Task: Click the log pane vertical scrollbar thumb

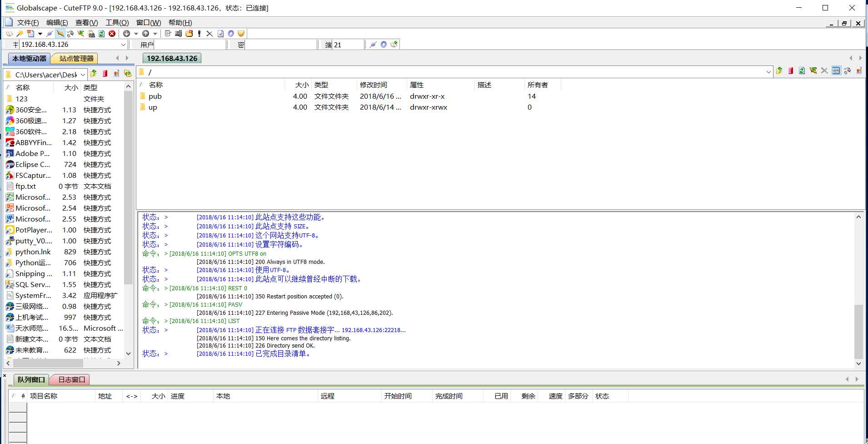Action: 858,332
